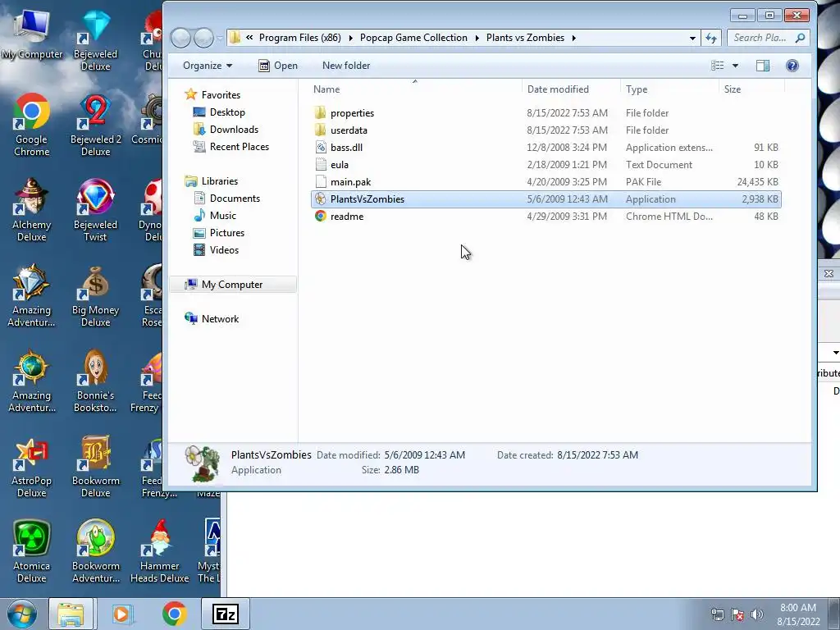
Task: Expand arrow after Popcap Game Collection breadcrumb
Action: tap(477, 38)
